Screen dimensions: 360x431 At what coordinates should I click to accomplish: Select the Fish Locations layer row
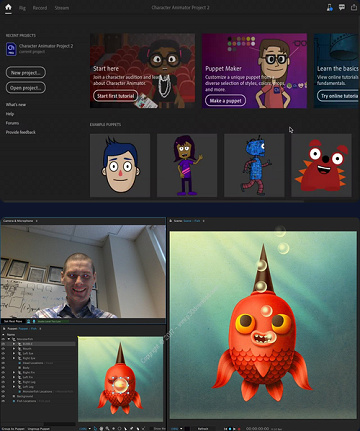click(x=38, y=401)
